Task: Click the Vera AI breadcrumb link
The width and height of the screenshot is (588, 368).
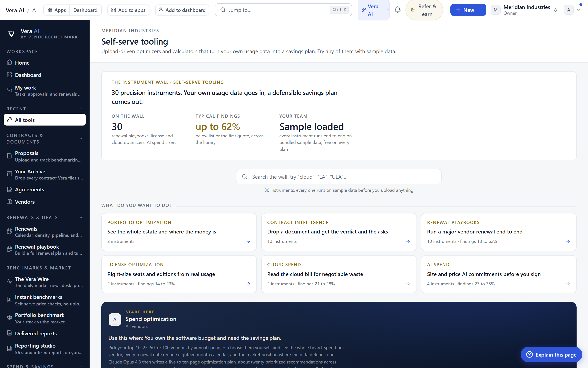Action: coord(15,10)
